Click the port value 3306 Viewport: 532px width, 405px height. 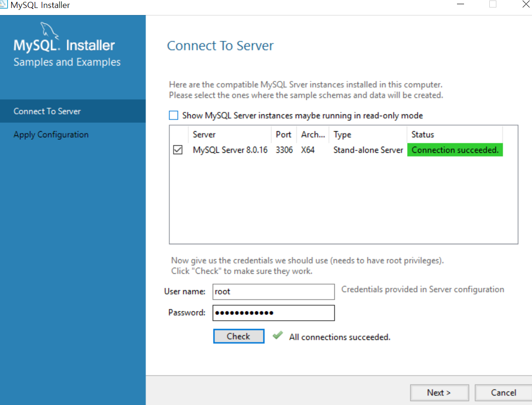[x=285, y=150]
